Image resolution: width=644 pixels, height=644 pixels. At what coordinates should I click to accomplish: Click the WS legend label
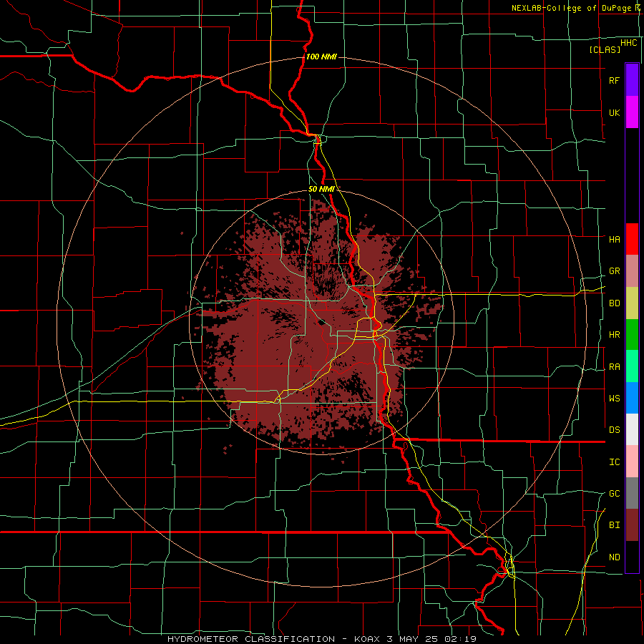click(614, 399)
